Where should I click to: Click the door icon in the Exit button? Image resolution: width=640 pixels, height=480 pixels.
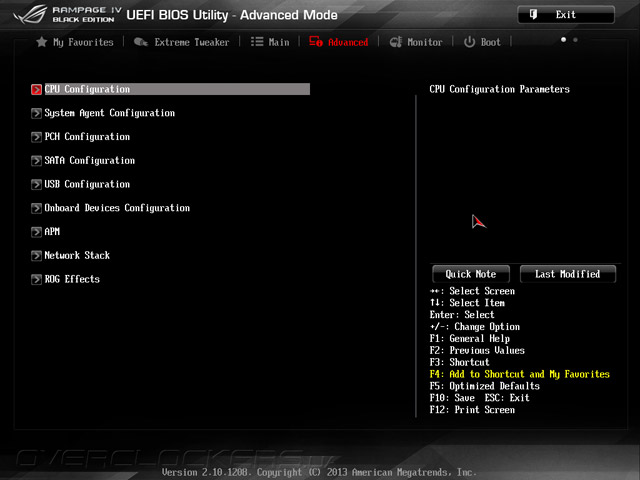[533, 15]
